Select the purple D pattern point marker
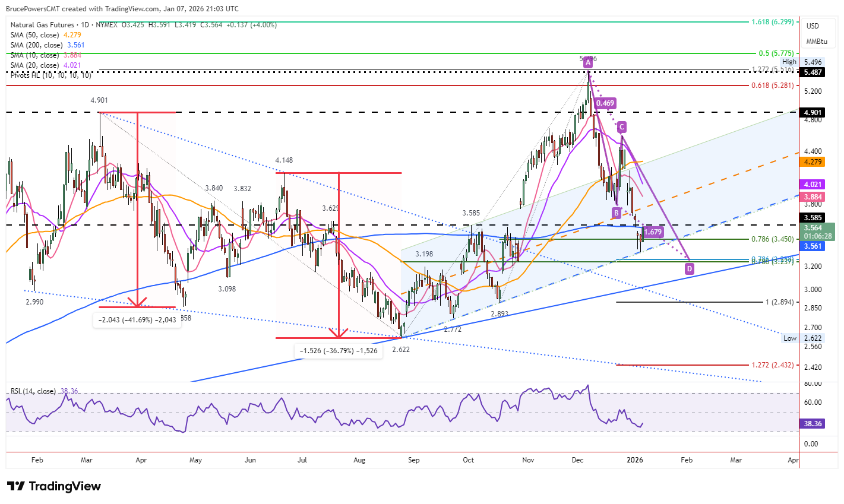 click(690, 269)
